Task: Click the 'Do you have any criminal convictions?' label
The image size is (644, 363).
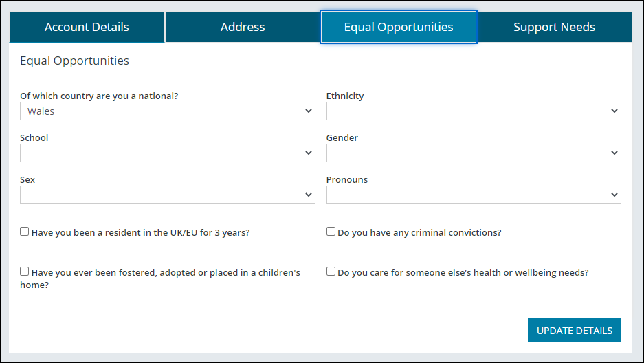Action: pos(419,233)
